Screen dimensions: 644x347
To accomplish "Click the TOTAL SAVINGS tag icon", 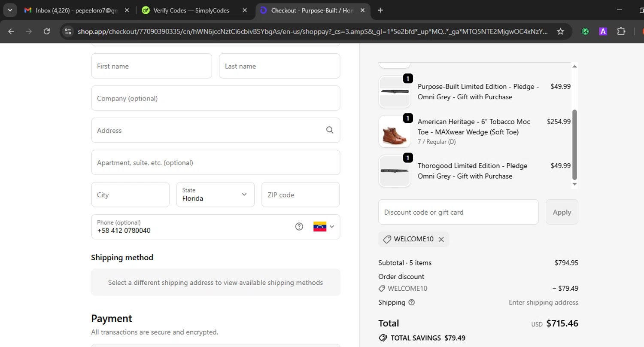I will pyautogui.click(x=383, y=338).
